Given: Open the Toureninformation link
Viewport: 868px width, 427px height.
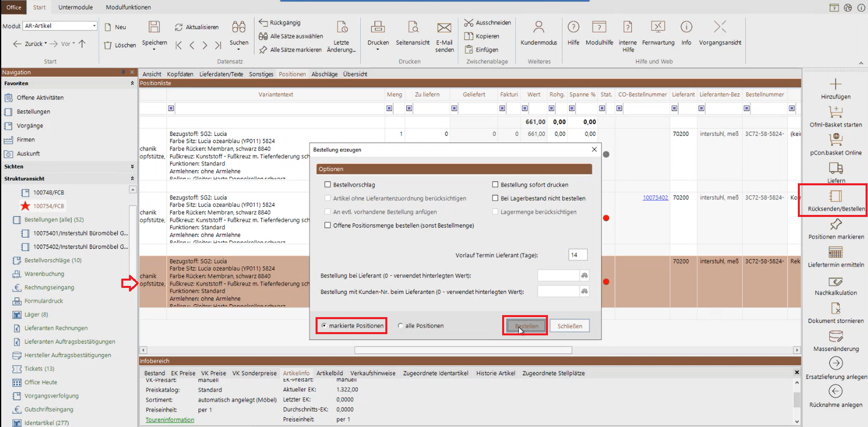Looking at the screenshot, I should click(170, 420).
